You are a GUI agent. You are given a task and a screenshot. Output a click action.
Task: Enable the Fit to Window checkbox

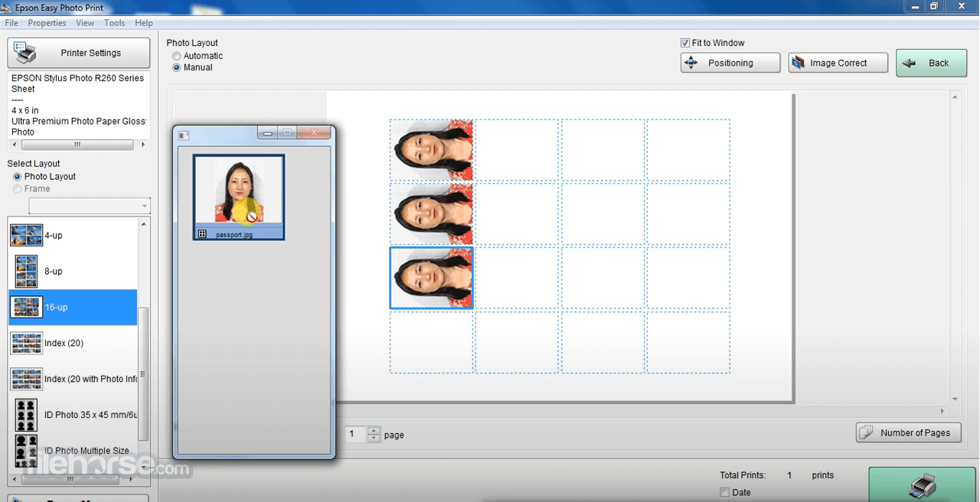pyautogui.click(x=685, y=43)
